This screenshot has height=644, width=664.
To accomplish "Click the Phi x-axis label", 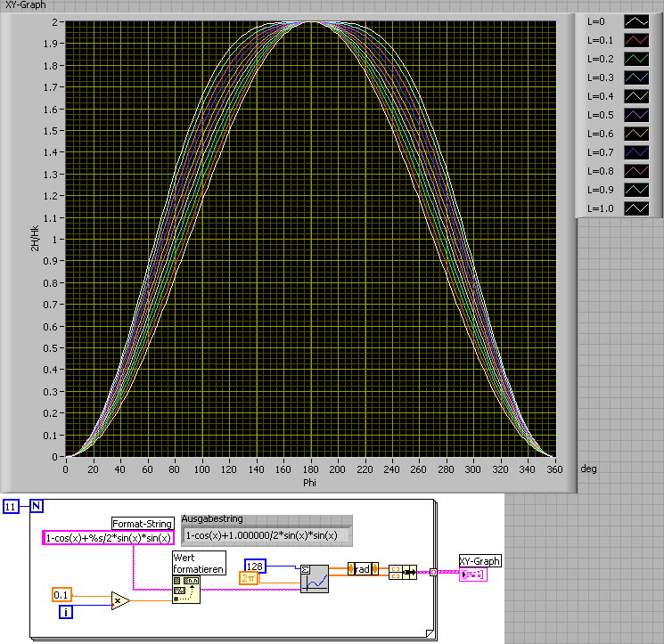I will pyautogui.click(x=310, y=482).
